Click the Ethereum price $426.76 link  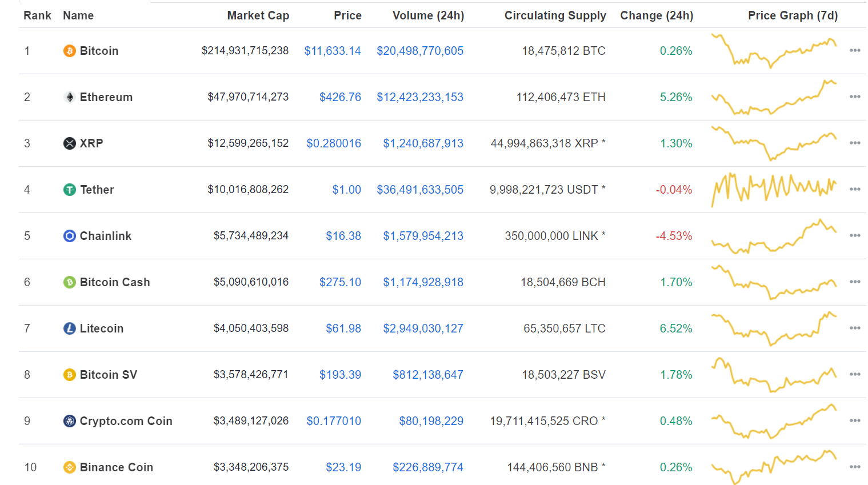pyautogui.click(x=340, y=97)
